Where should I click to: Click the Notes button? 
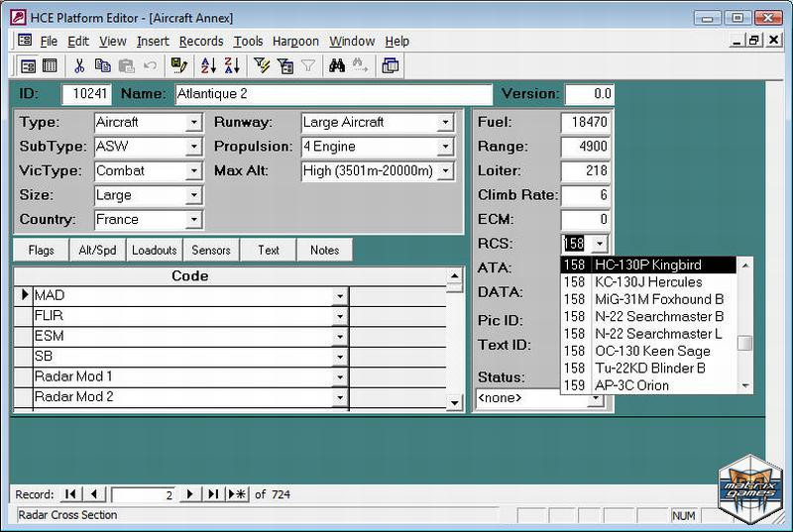point(325,250)
